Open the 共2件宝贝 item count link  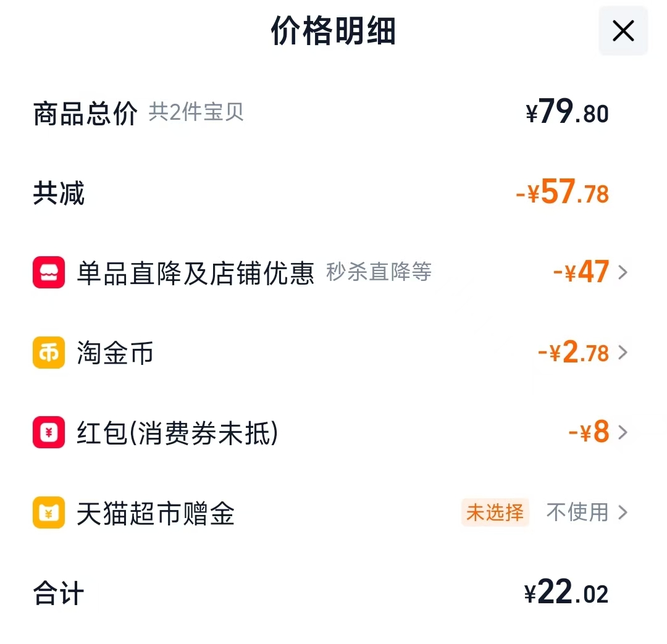click(196, 112)
